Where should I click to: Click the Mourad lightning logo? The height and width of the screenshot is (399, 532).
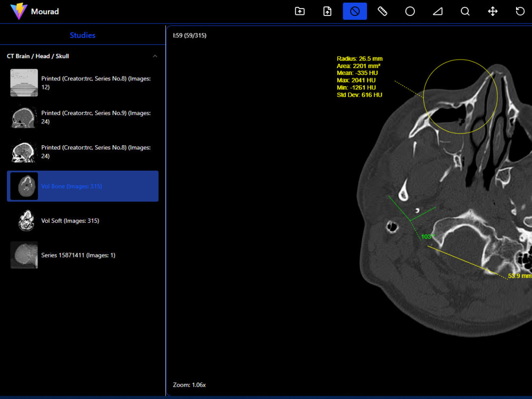pos(19,11)
